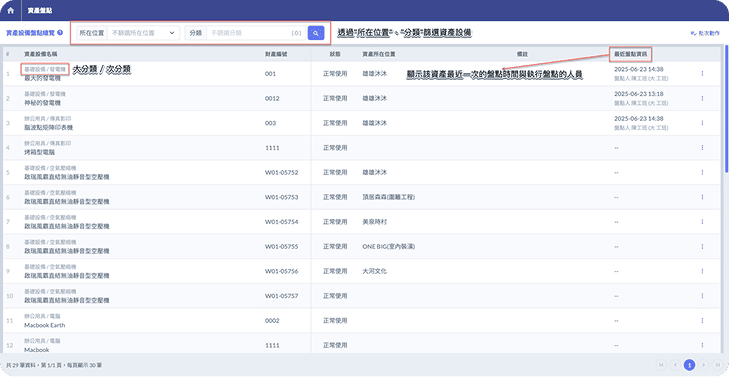The image size is (729, 377).
Task: Click location ONE BIG(室內裝潢)
Action: (389, 246)
